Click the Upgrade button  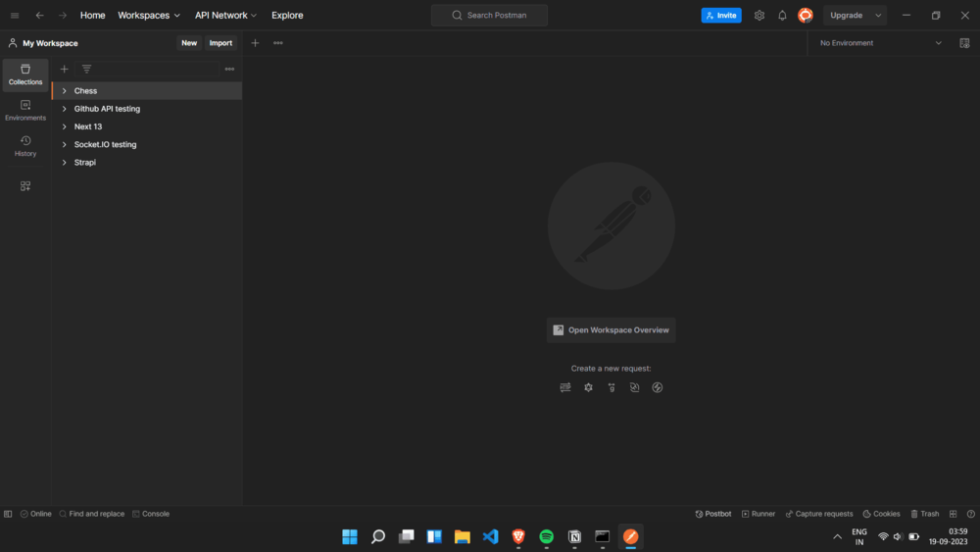tap(847, 16)
